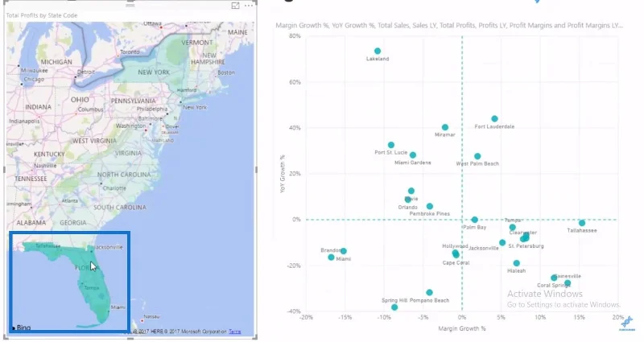Open the Terms link under the map
Viewport: 644px width, 342px height.
click(x=234, y=332)
